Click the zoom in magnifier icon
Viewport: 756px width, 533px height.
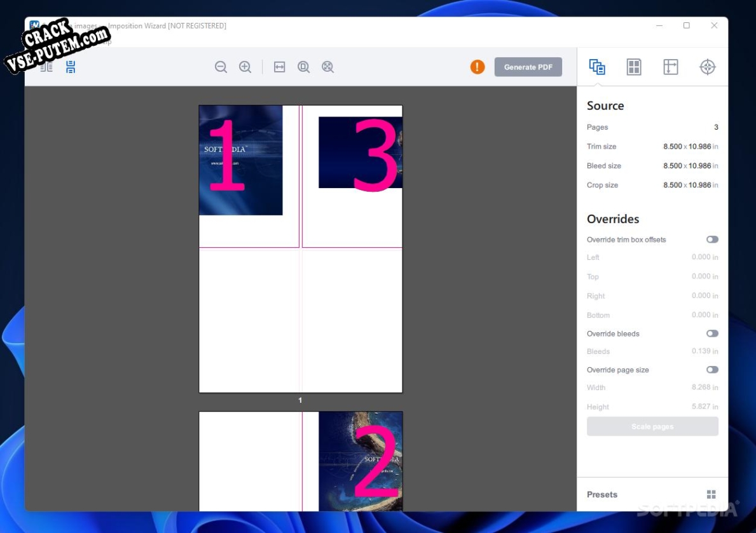pyautogui.click(x=245, y=67)
